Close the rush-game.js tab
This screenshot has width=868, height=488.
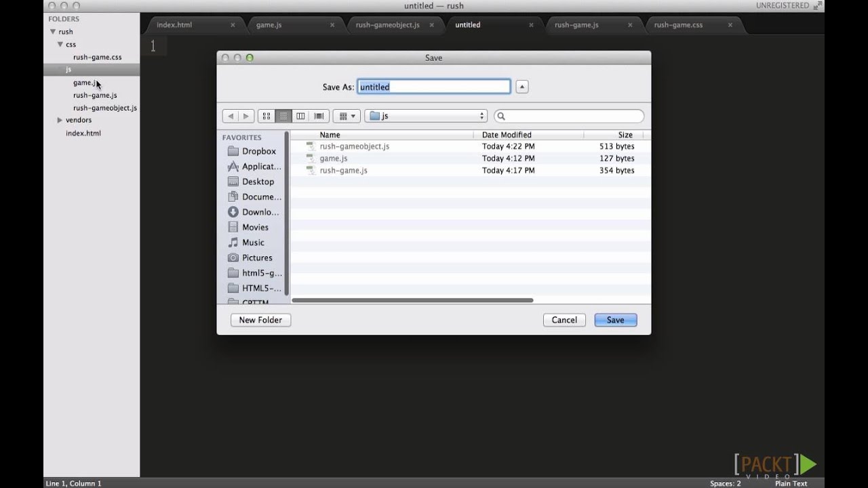630,25
